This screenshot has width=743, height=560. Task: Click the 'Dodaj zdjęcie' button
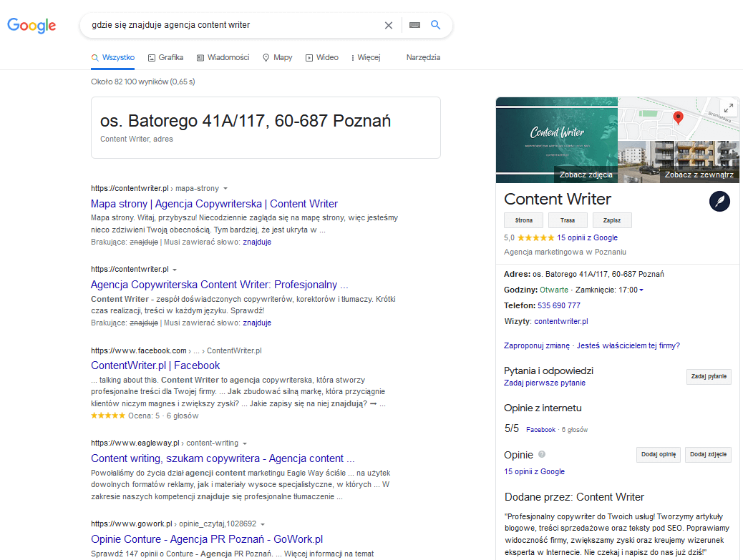pos(708,454)
